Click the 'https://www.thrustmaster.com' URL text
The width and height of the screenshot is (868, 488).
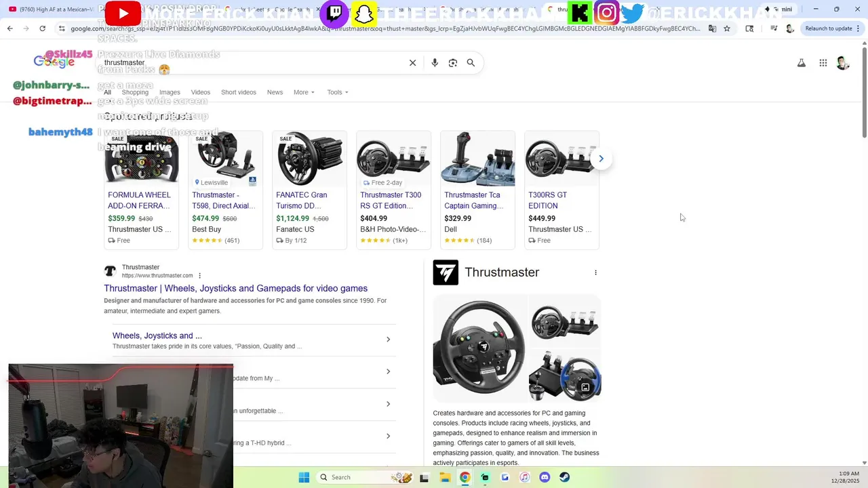click(x=157, y=276)
